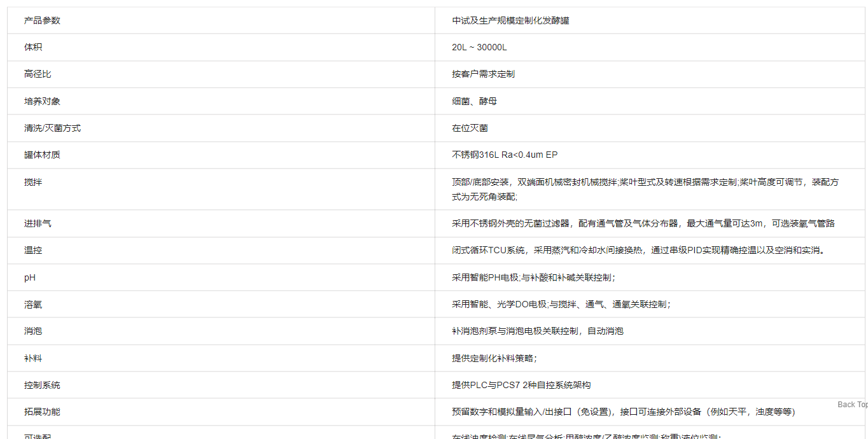
Task: Click the 体积 row label
Action: [x=33, y=47]
